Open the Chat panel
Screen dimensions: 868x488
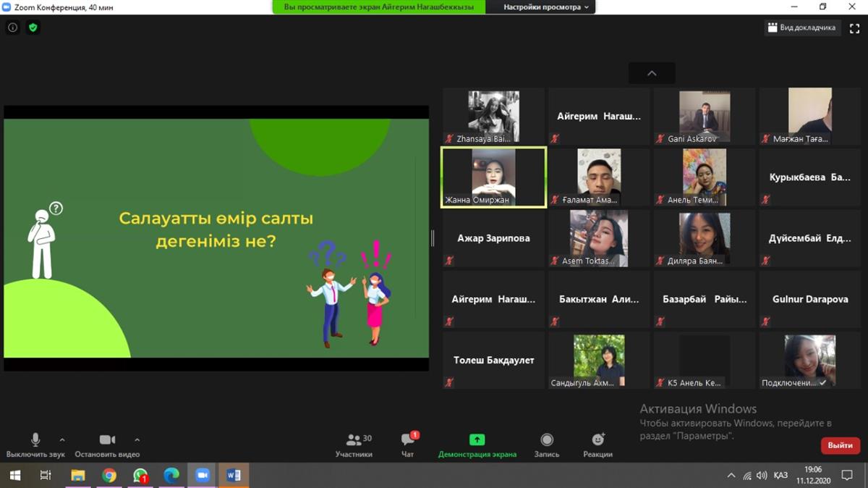point(408,440)
